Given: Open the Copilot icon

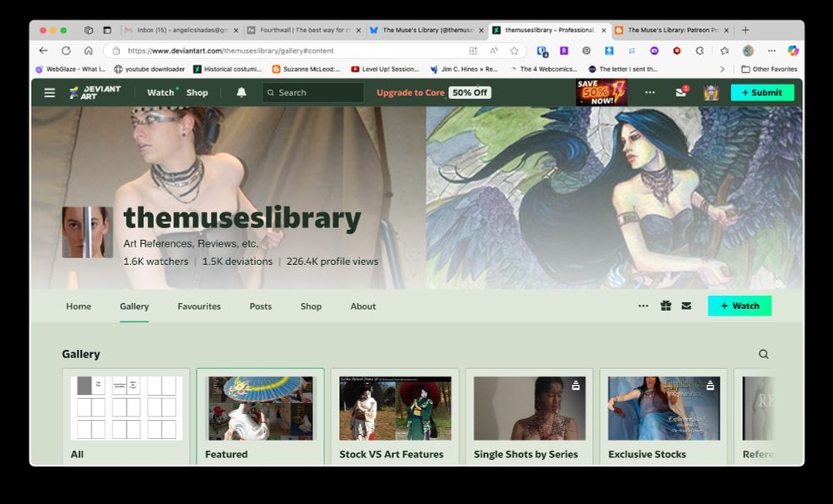Looking at the screenshot, I should (x=793, y=51).
